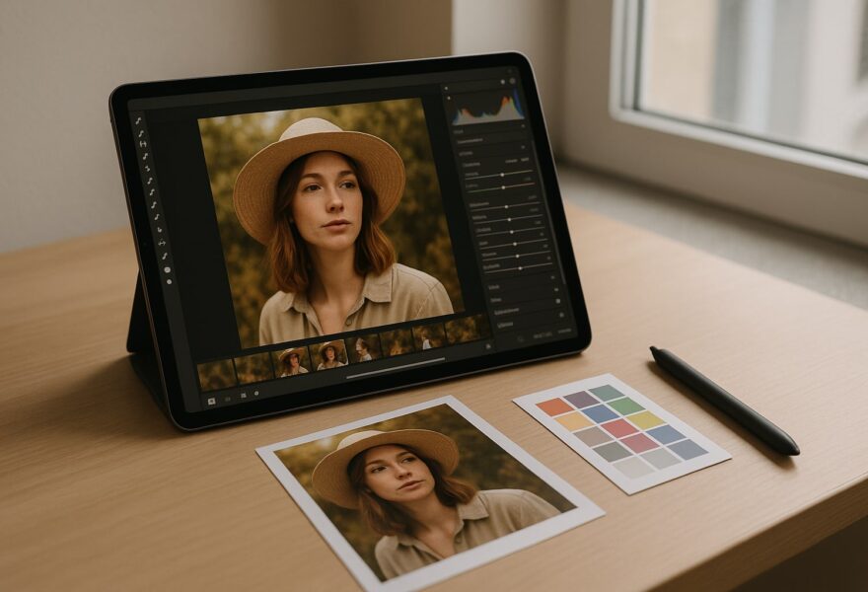Click the RGB histogram graph

click(x=489, y=109)
